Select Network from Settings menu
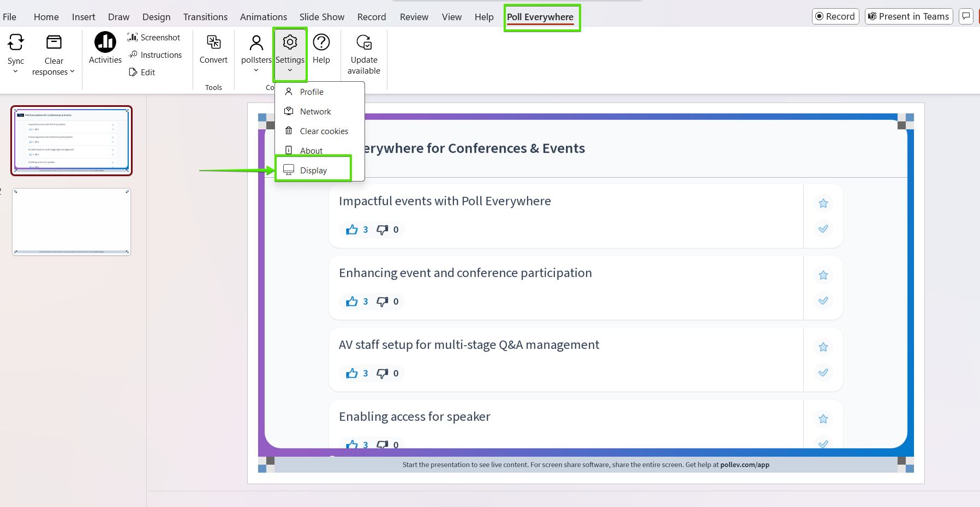 coord(320,111)
